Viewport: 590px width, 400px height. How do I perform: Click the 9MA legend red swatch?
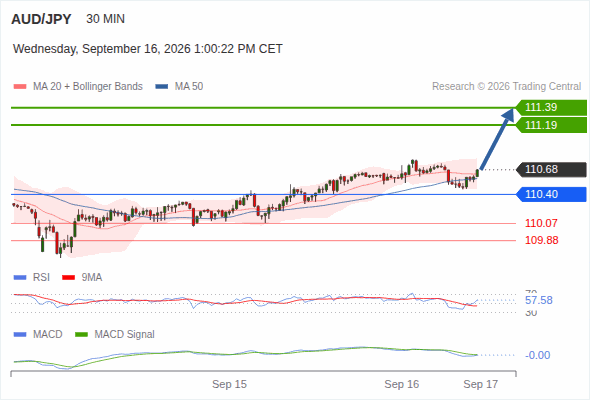(68, 278)
